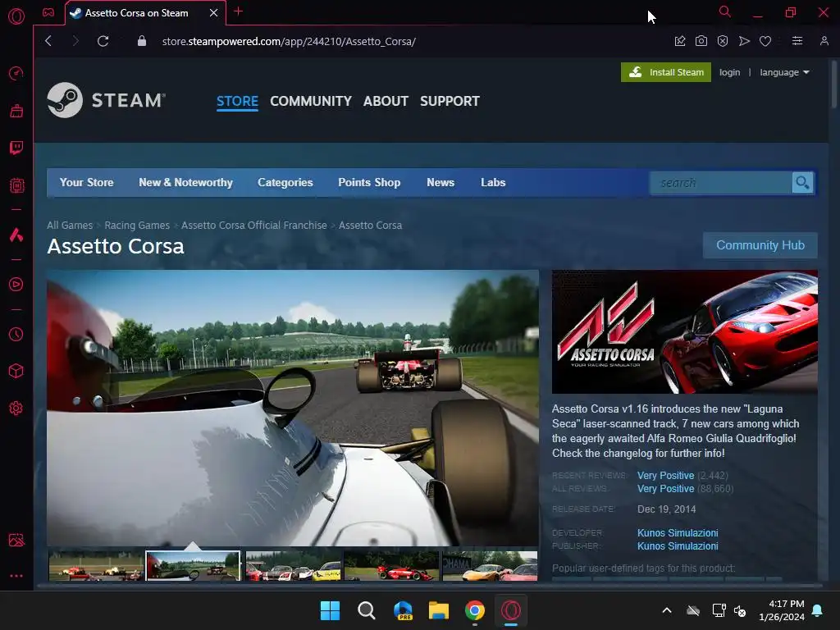Open Extensions cube icon in sidebar

point(16,371)
